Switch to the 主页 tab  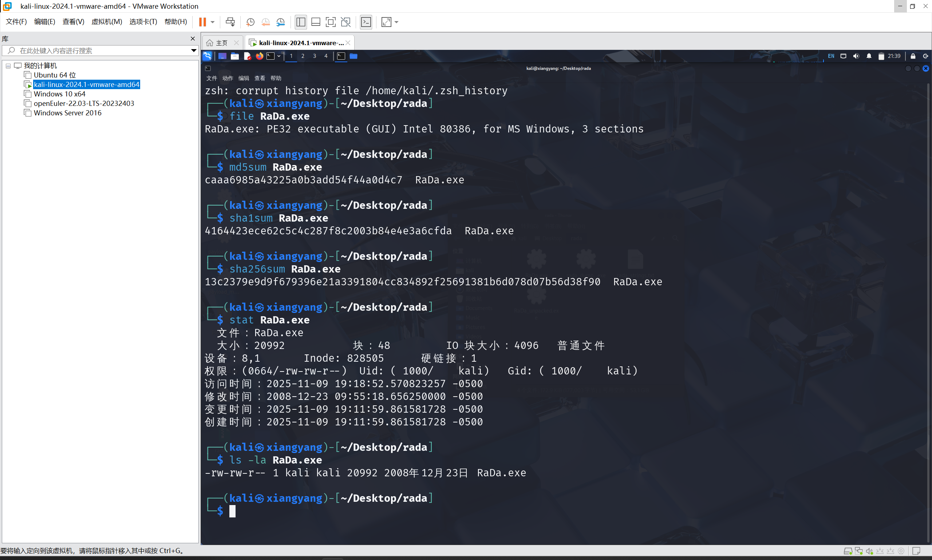(x=221, y=43)
